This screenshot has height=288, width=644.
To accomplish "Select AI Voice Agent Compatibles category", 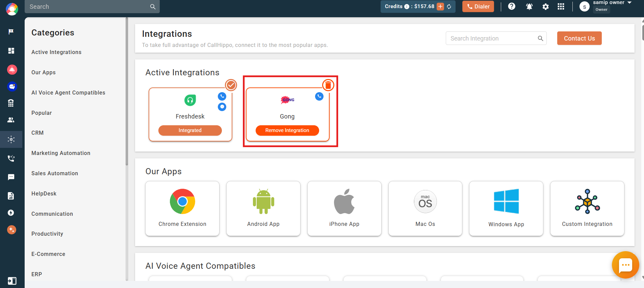I will 68,93.
